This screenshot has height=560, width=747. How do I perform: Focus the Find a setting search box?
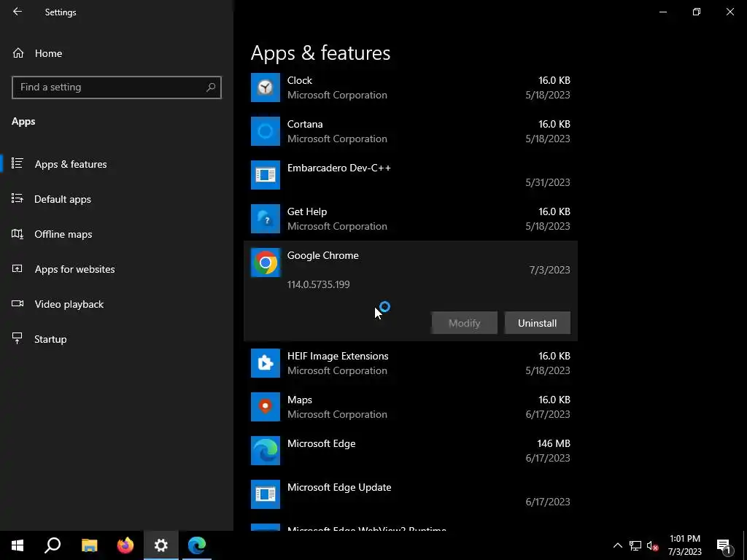tap(117, 87)
